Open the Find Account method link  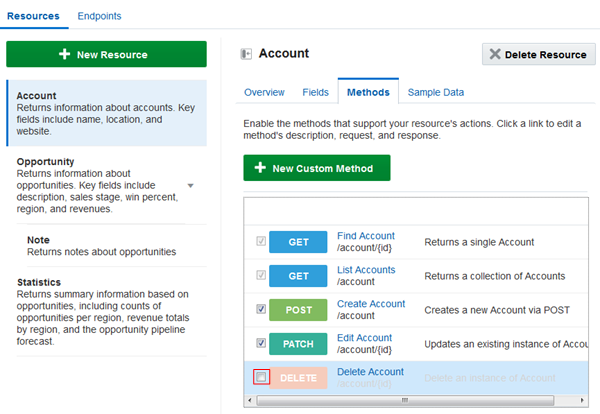[366, 236]
